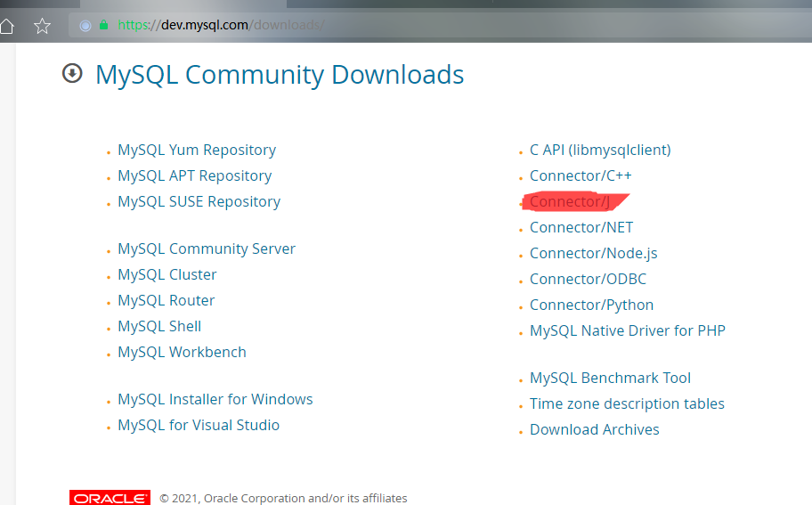Open Connector/Python download link
This screenshot has width=812, height=505.
coord(591,305)
